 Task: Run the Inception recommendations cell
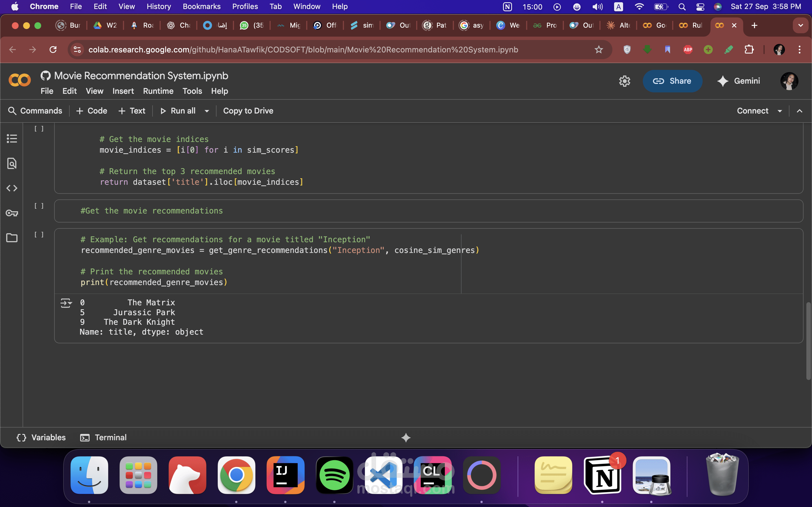[39, 235]
